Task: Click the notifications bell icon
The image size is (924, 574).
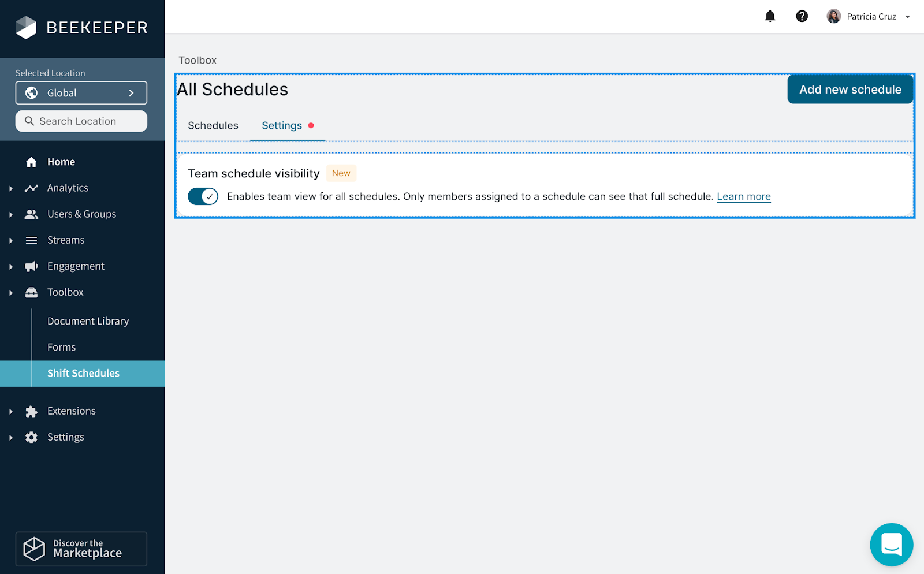Action: 770,16
